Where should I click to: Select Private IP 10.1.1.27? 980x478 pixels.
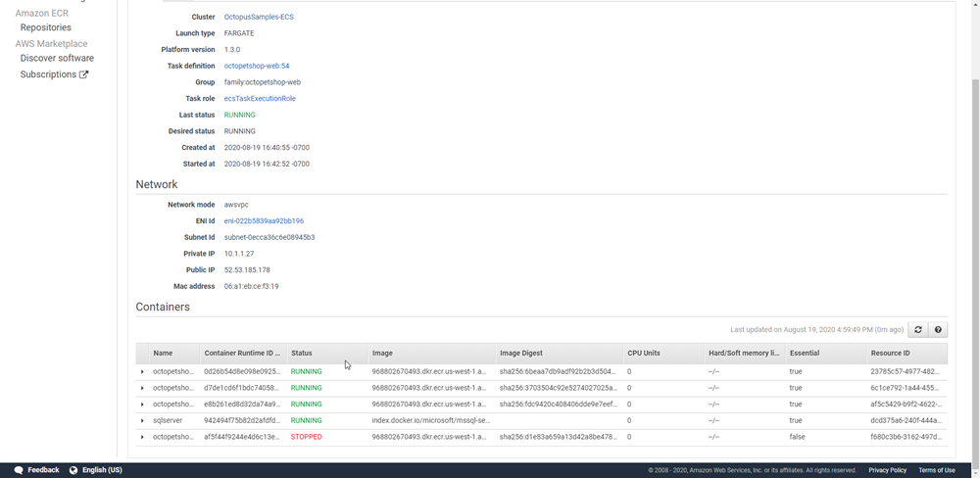[239, 254]
